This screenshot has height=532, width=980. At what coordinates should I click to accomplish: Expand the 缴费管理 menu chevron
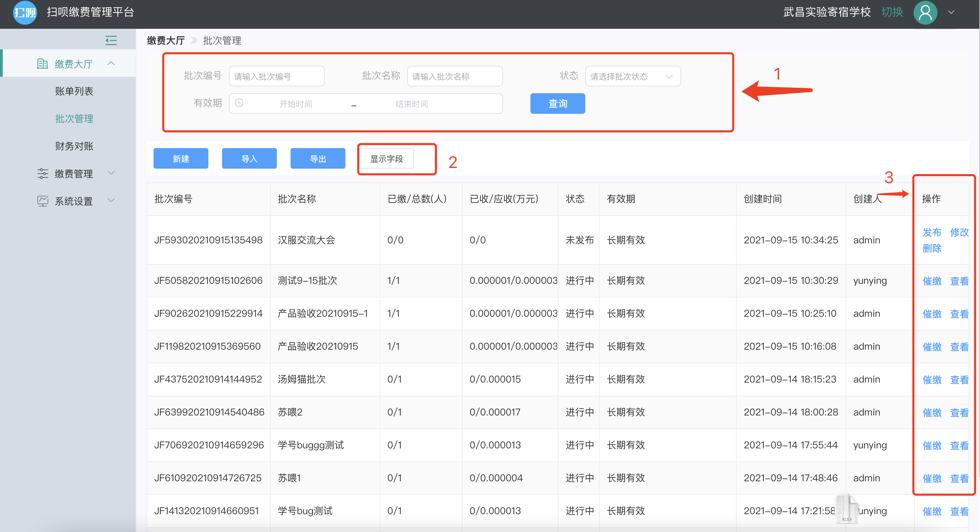(x=111, y=173)
